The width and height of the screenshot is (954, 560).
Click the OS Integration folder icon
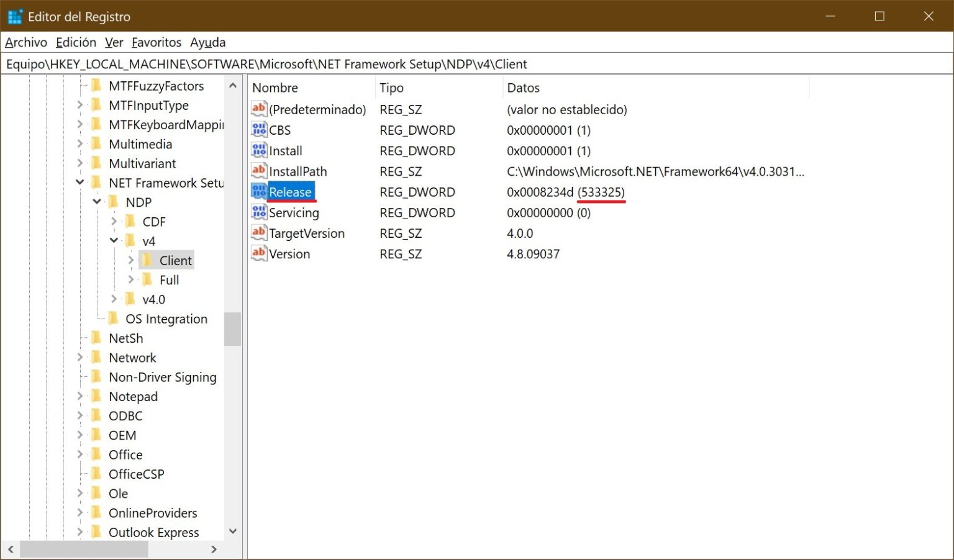(x=114, y=318)
